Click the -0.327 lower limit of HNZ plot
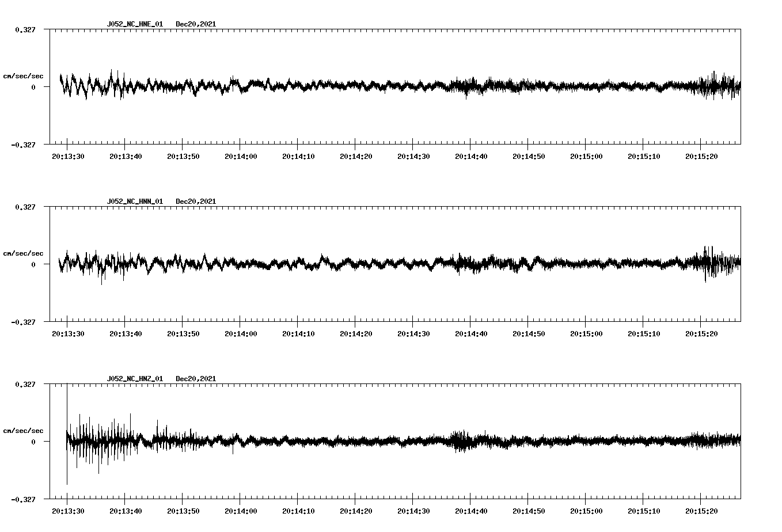Image resolution: width=782 pixels, height=532 pixels. point(23,499)
